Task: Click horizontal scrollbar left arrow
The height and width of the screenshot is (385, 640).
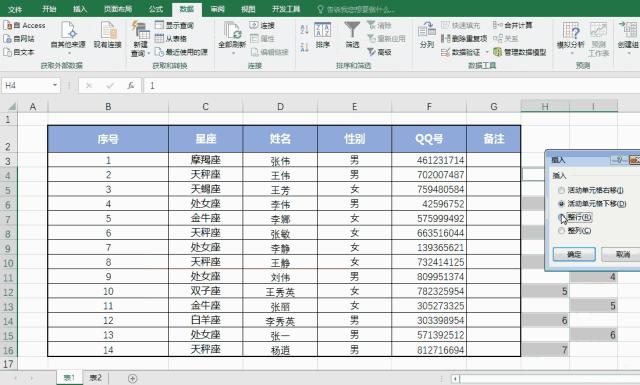Action: point(455,379)
